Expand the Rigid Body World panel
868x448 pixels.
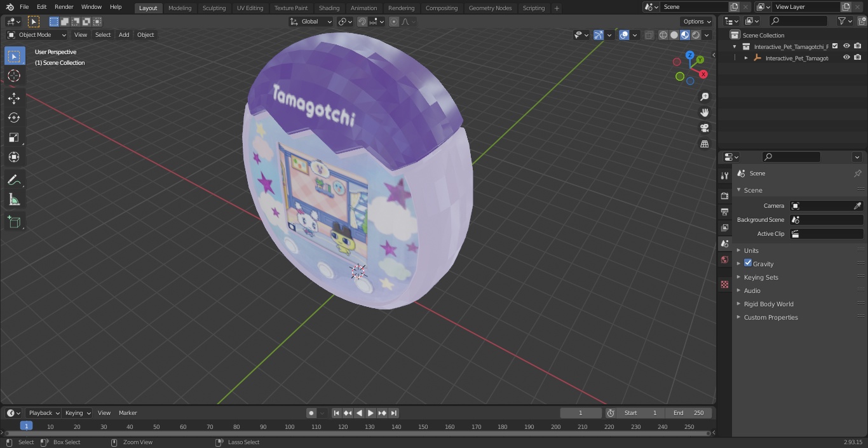768,304
